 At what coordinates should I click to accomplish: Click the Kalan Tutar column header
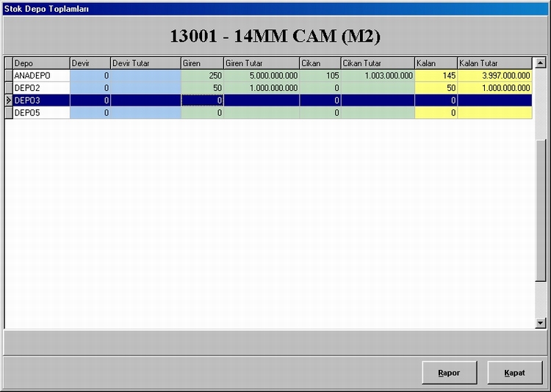tap(494, 63)
